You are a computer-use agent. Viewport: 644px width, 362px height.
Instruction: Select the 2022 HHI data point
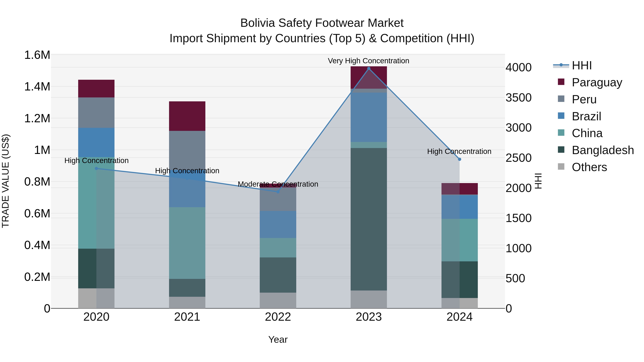[x=278, y=192]
